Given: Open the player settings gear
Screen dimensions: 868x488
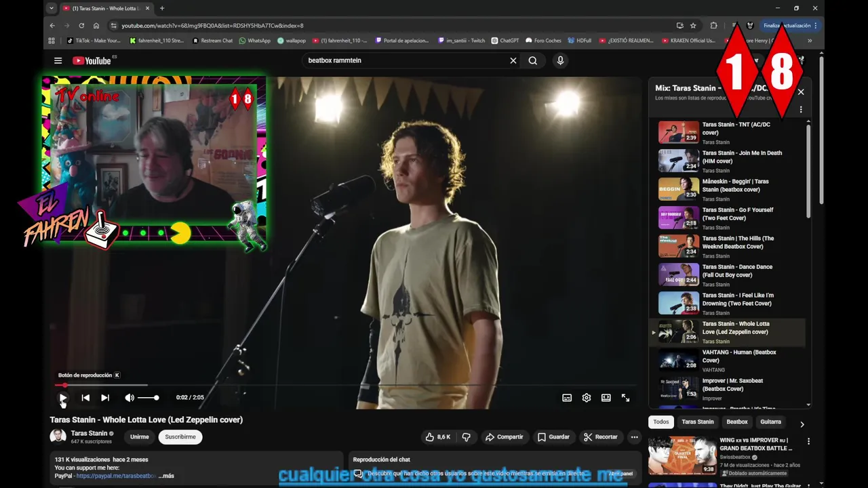Looking at the screenshot, I should pos(587,398).
